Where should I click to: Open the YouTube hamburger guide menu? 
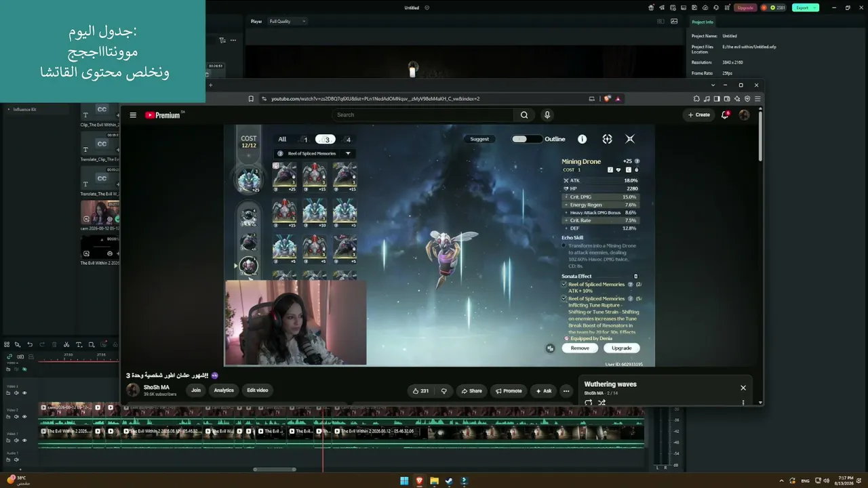tap(133, 115)
